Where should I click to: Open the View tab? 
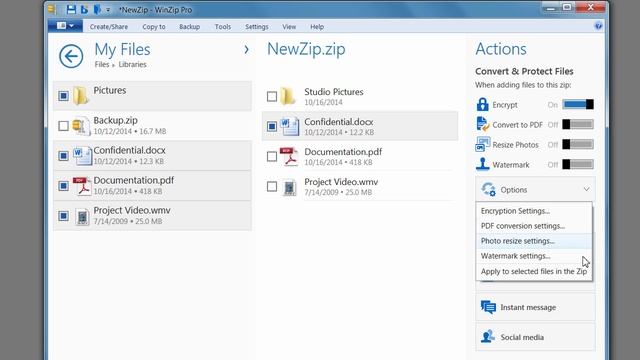point(289,27)
